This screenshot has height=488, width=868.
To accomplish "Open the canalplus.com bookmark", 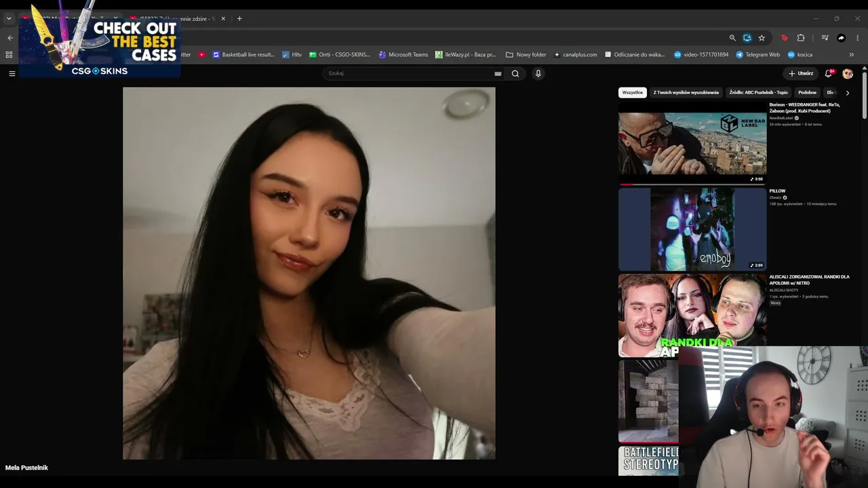I will 576,55.
